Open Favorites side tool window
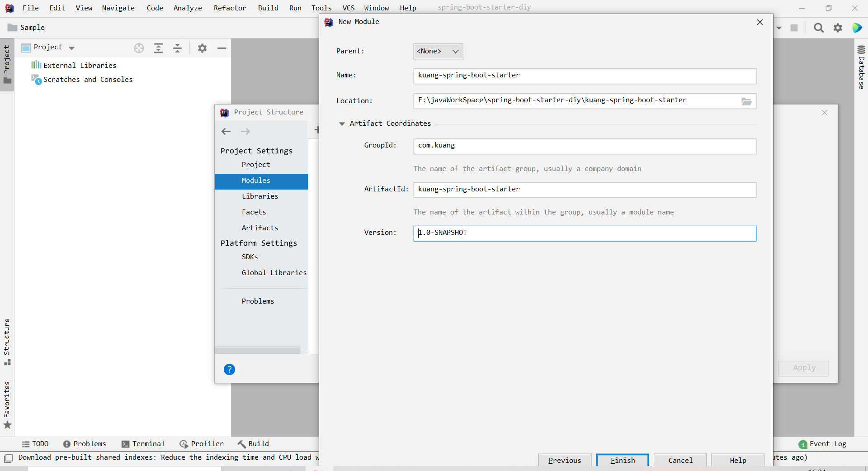The height and width of the screenshot is (471, 868). pyautogui.click(x=7, y=405)
